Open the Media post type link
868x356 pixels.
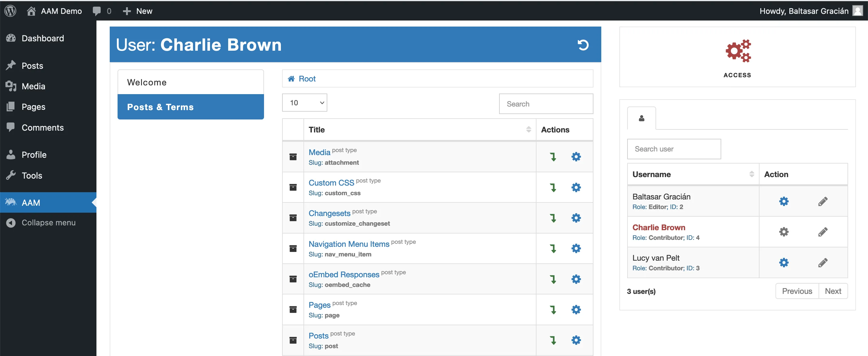(319, 152)
